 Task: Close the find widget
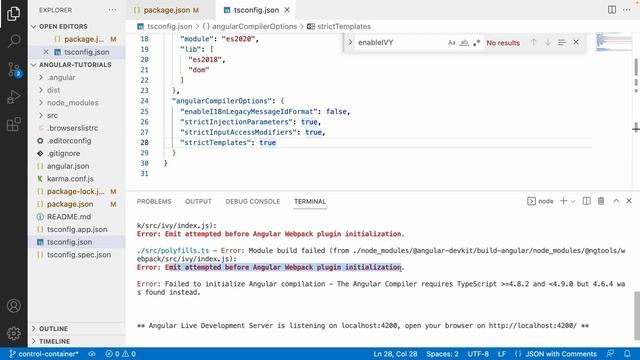(576, 42)
